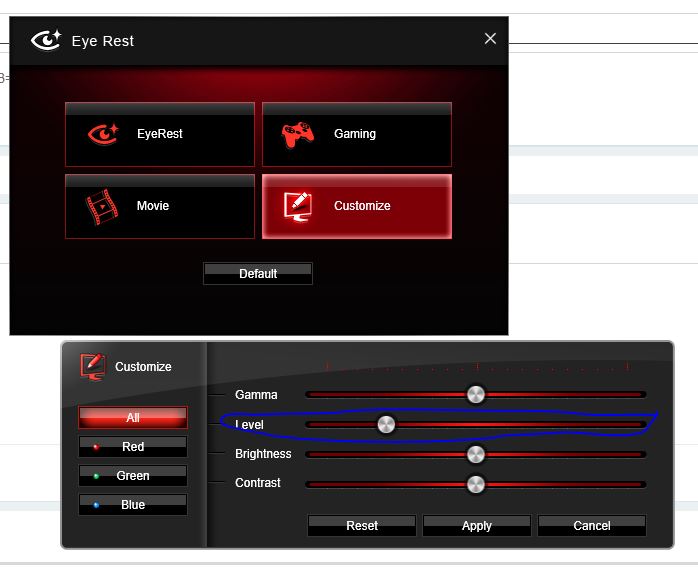
Task: Select the All channel option
Action: coord(133,418)
